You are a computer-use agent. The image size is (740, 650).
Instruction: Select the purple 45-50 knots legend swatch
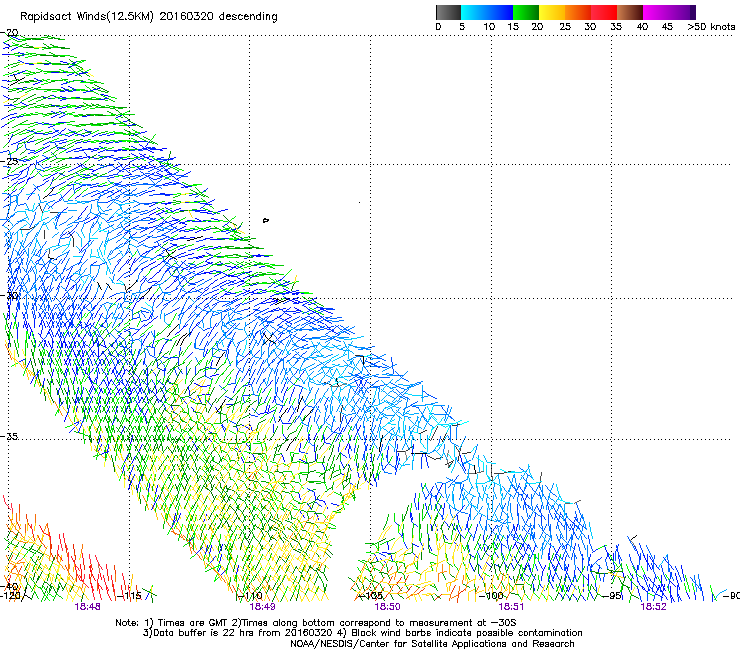(682, 12)
